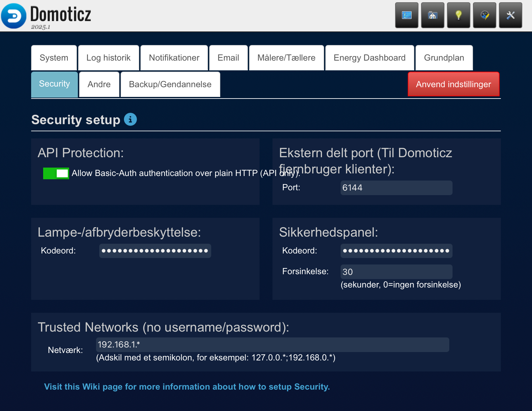532x411 pixels.
Task: Switch to the System tab
Action: coord(54,58)
